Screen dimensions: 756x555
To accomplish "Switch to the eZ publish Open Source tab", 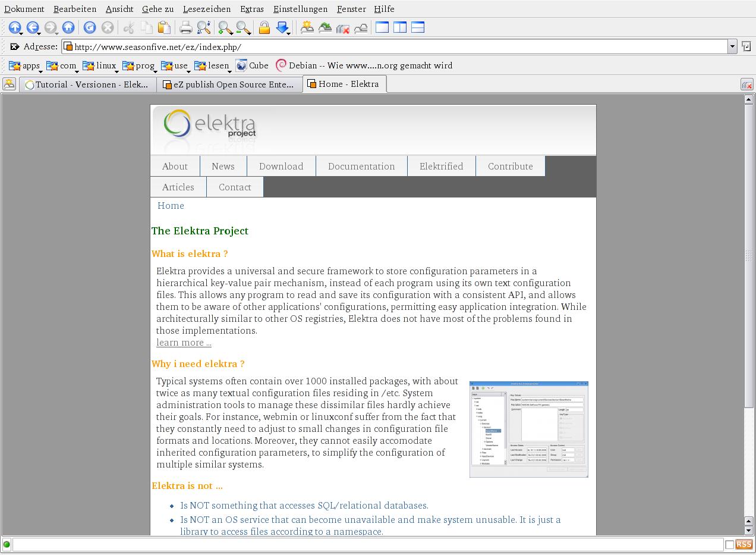I will pos(229,84).
